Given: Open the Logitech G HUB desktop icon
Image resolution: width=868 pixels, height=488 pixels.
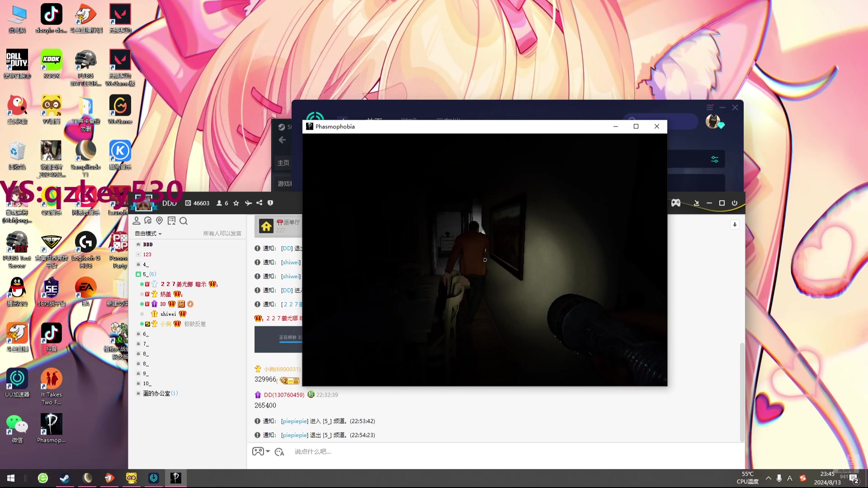Looking at the screenshot, I should [x=85, y=250].
